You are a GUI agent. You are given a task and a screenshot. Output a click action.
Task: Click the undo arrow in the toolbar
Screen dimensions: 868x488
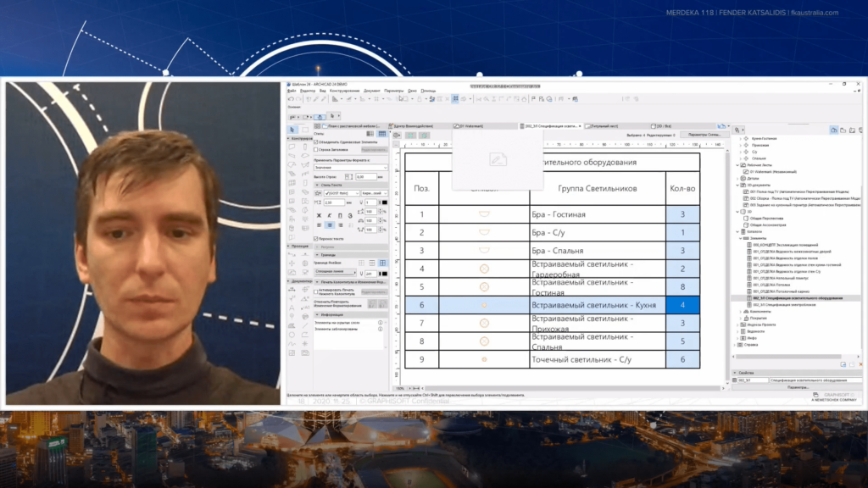tap(290, 99)
